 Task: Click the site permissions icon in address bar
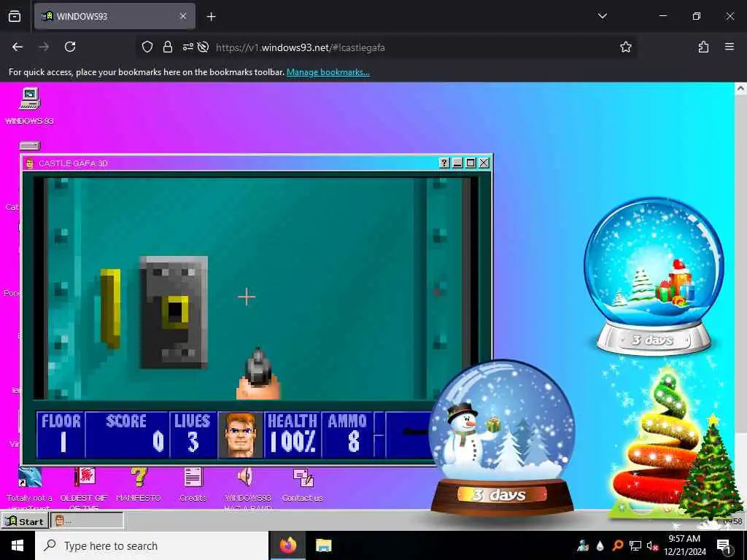coord(187,47)
